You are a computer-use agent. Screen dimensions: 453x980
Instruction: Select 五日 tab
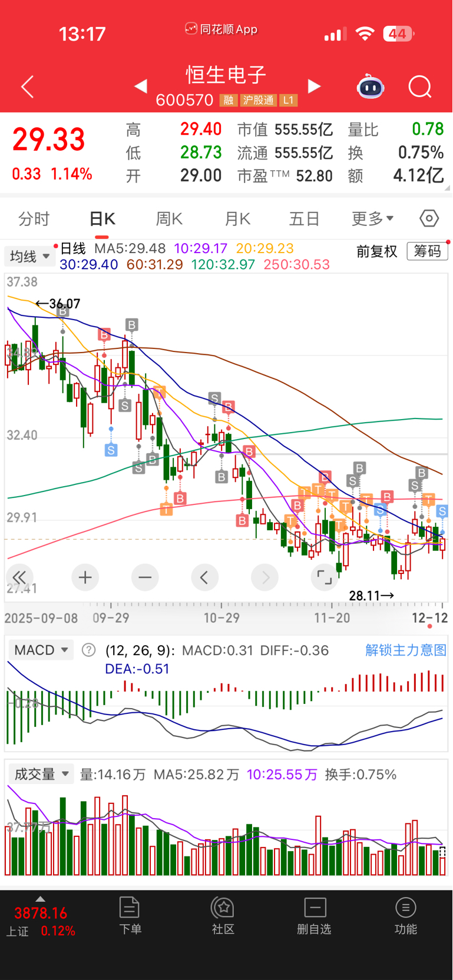tap(304, 219)
